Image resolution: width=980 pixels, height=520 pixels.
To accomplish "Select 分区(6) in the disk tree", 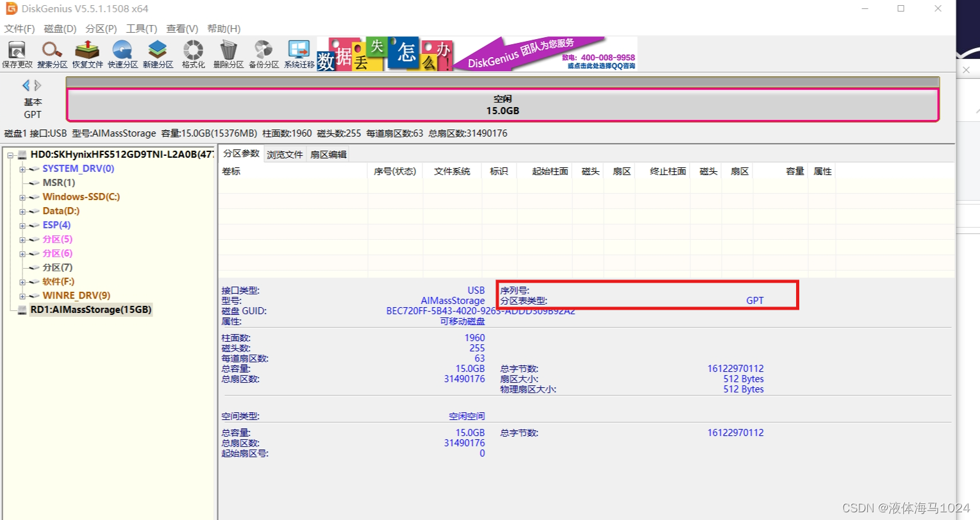I will pos(57,253).
